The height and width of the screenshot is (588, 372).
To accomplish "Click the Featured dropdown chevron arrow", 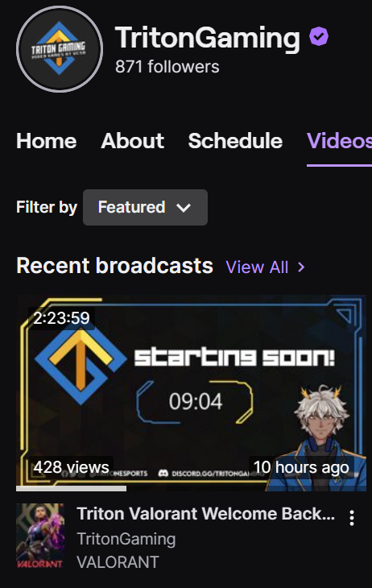I will tap(184, 207).
